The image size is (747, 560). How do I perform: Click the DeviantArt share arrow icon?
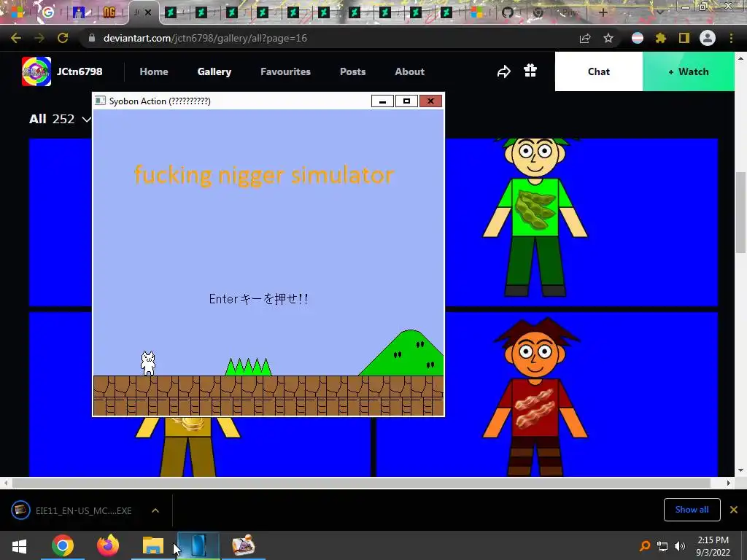click(503, 71)
